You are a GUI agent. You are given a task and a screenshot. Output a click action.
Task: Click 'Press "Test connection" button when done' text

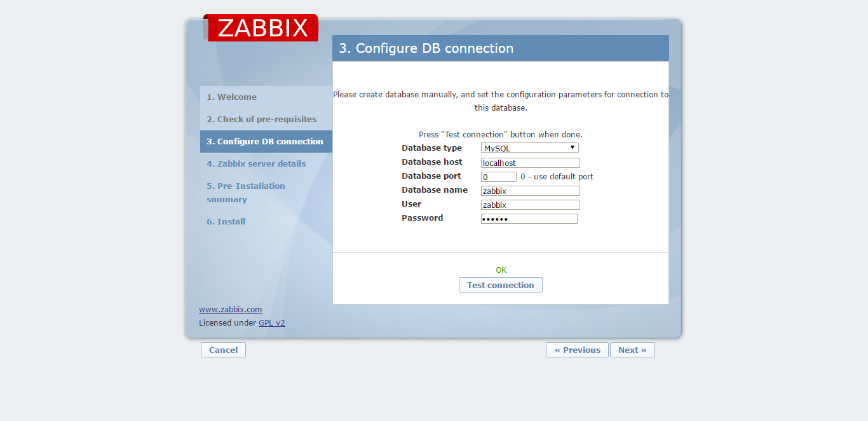tap(501, 135)
